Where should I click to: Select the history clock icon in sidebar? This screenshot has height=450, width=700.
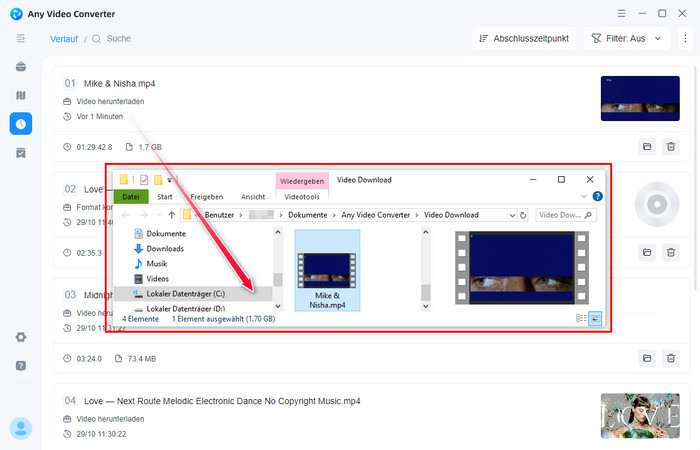[x=21, y=124]
